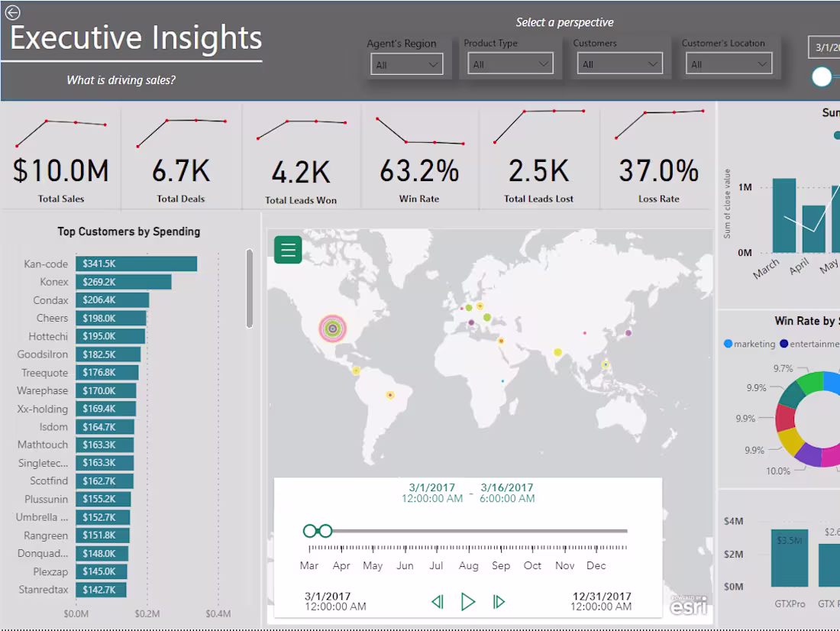
Task: Open the map's hamburger menu
Action: (288, 250)
